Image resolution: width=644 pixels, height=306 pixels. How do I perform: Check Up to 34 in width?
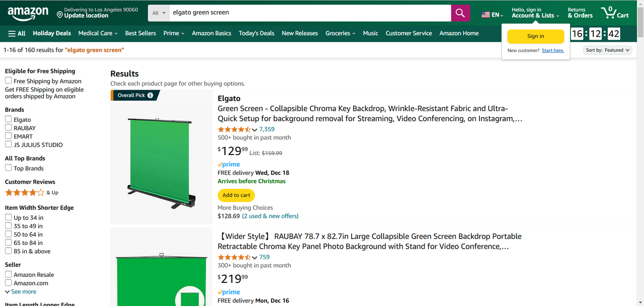(x=9, y=217)
